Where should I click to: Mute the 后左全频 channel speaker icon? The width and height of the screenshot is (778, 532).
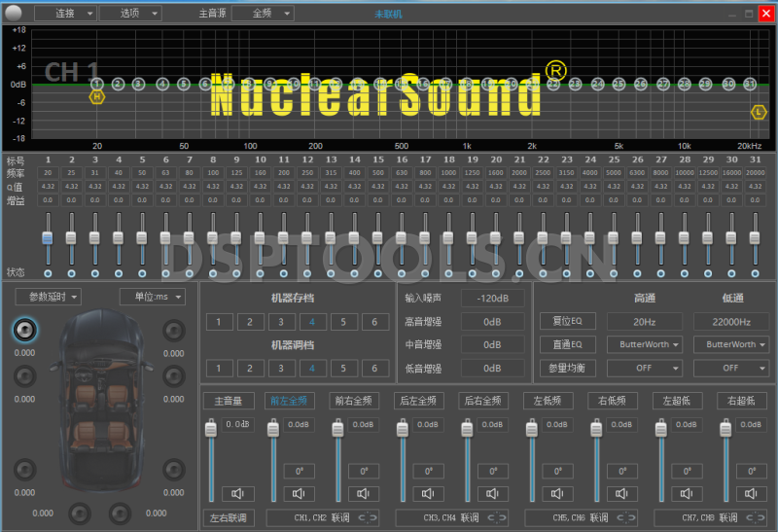428,493
